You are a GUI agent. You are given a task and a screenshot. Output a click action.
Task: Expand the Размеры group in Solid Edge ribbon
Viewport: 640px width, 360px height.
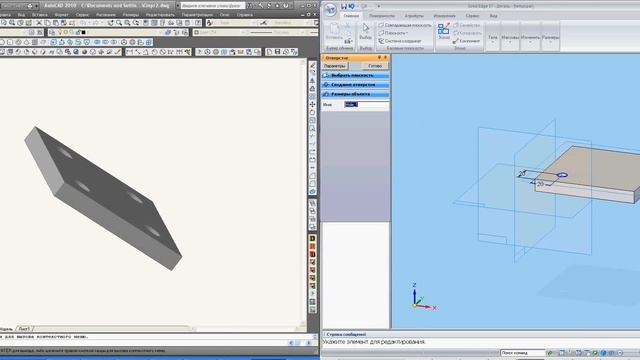551,38
